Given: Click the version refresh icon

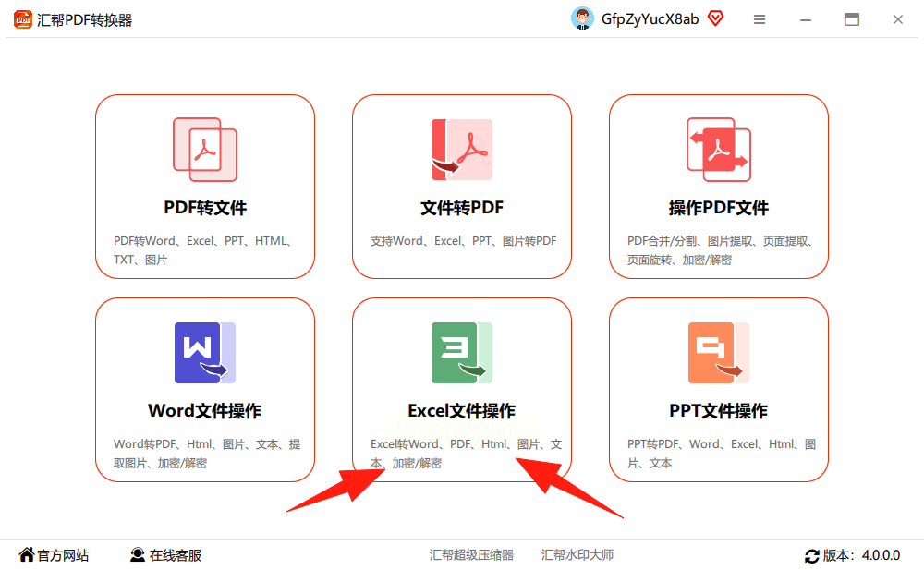Looking at the screenshot, I should coord(812,555).
